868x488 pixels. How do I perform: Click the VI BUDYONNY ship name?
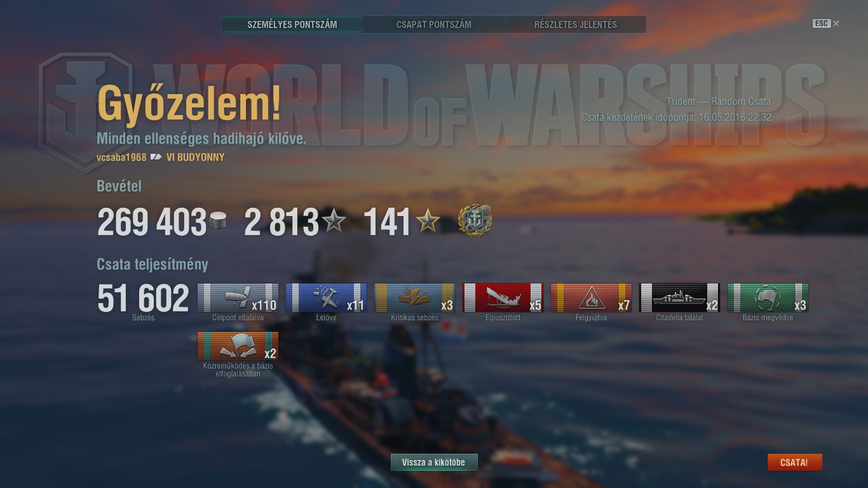click(195, 157)
